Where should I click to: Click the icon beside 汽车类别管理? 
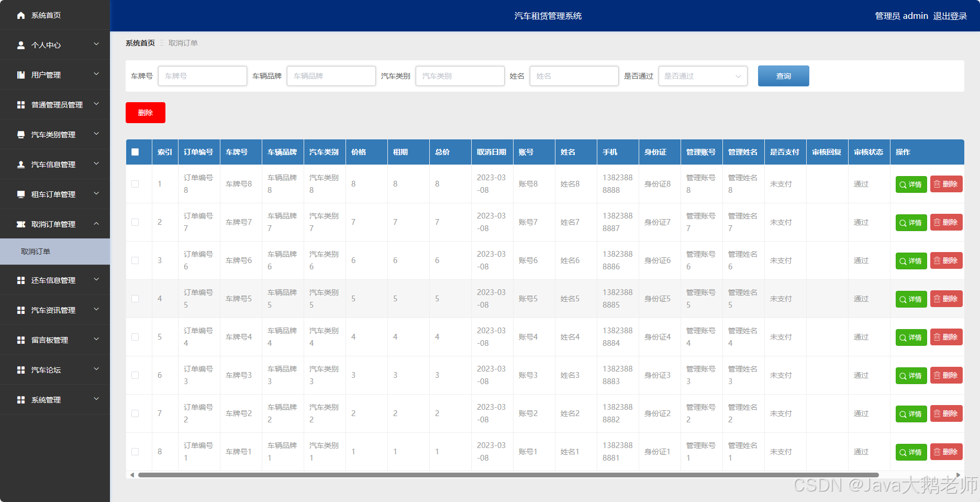click(x=21, y=135)
